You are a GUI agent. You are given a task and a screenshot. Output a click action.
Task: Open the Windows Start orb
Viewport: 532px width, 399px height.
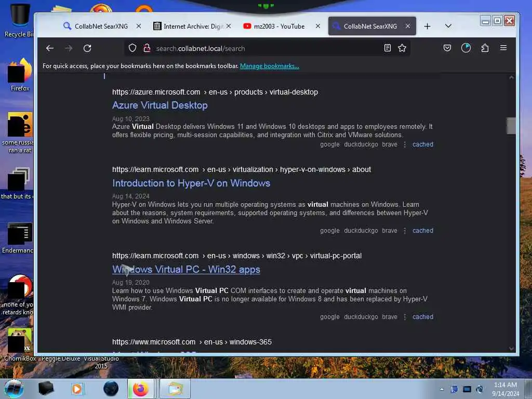tap(14, 389)
